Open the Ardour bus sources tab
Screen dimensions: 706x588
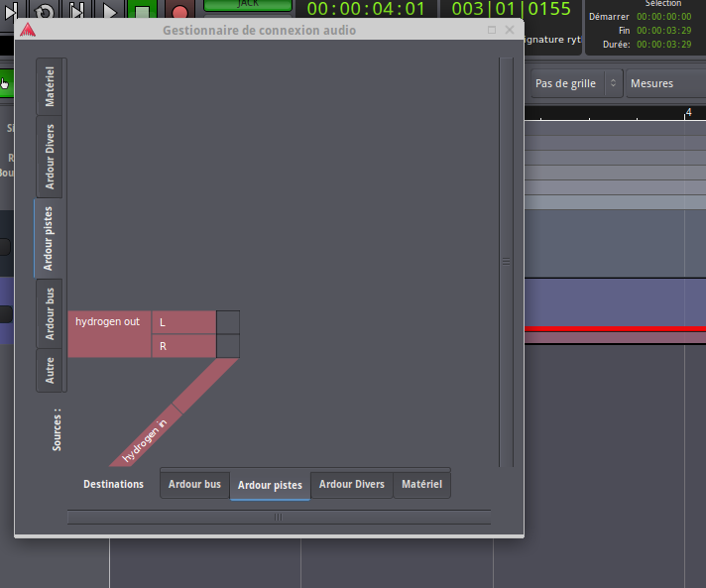pos(50,313)
